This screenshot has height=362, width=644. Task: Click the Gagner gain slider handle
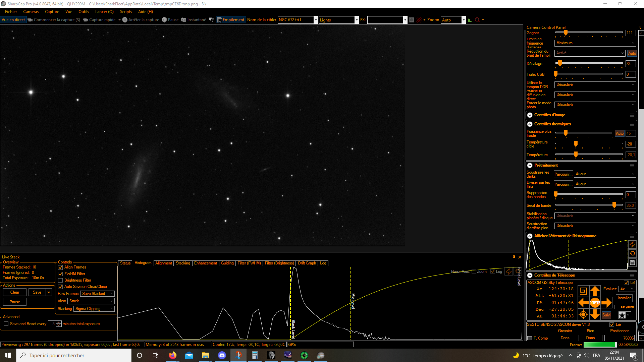pos(566,33)
